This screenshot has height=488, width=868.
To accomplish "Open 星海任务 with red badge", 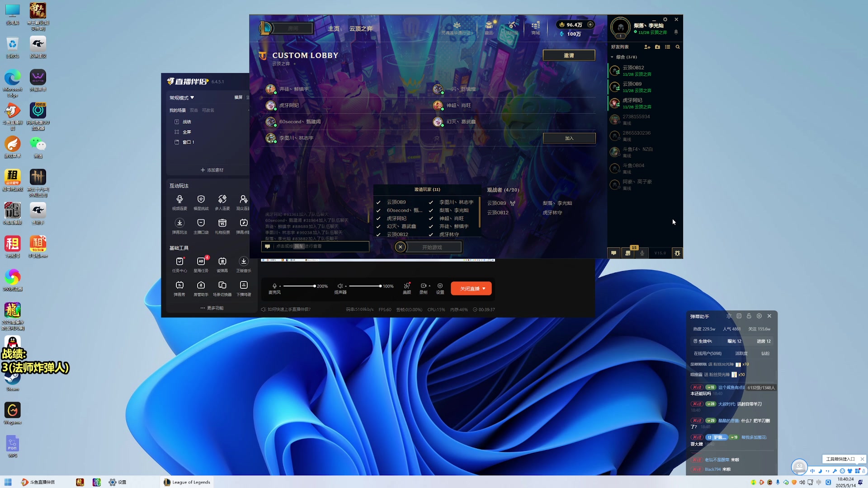I will [201, 265].
